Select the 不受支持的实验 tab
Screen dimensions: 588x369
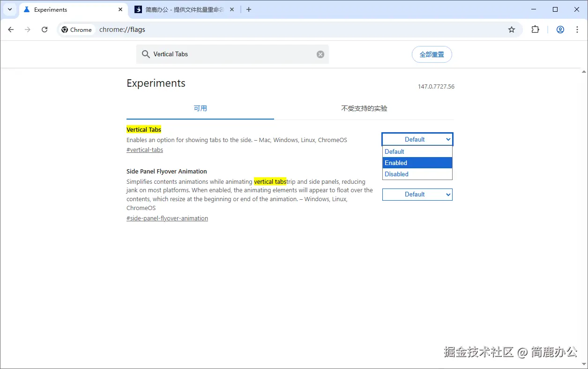point(364,108)
